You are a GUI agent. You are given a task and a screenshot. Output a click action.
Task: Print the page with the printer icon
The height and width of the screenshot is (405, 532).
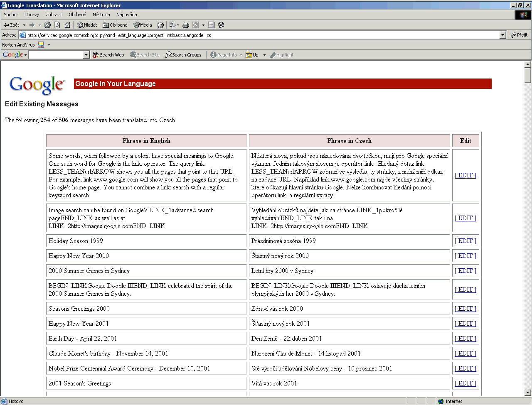pyautogui.click(x=186, y=25)
